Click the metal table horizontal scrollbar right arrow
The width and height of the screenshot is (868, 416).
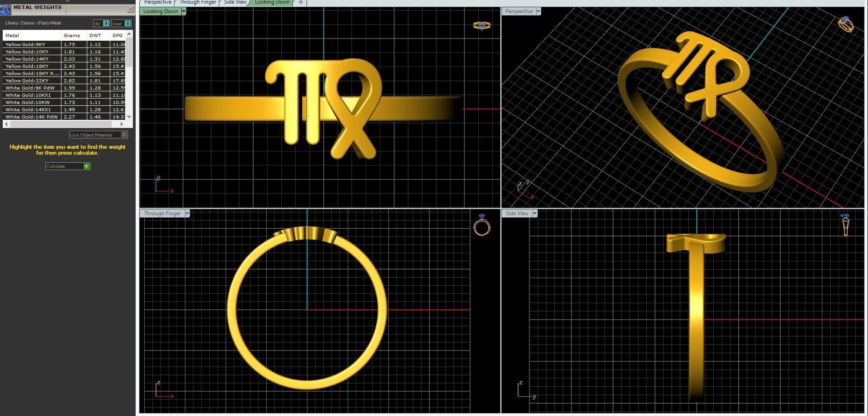coord(121,124)
